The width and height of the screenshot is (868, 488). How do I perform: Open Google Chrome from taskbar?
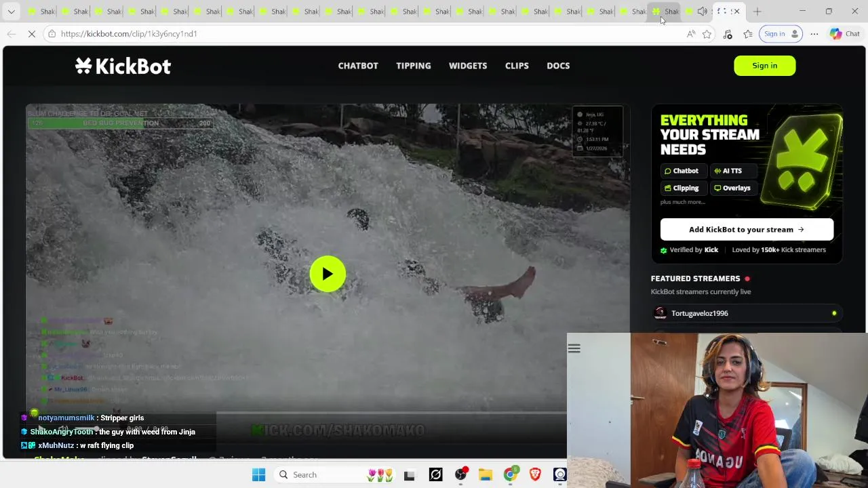pos(510,475)
